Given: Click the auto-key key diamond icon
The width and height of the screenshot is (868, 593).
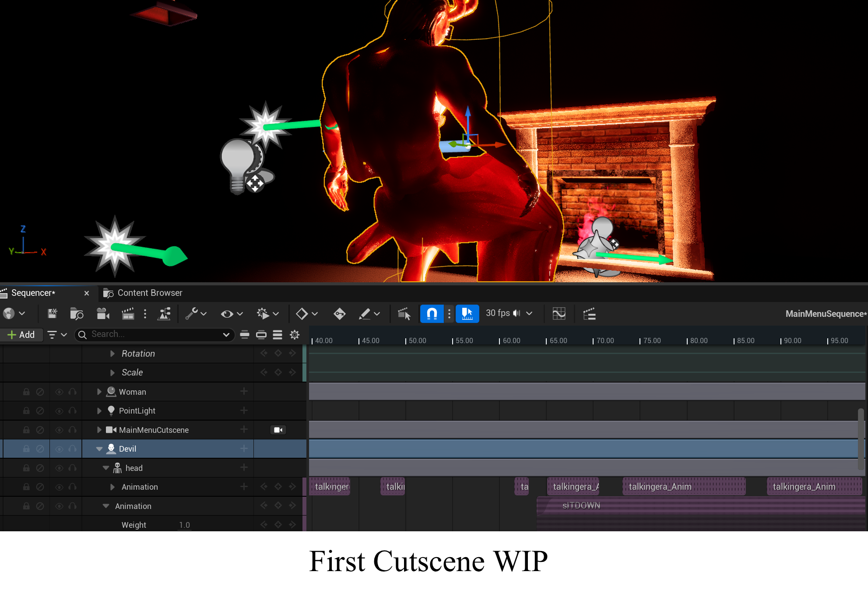Looking at the screenshot, I should click(339, 313).
